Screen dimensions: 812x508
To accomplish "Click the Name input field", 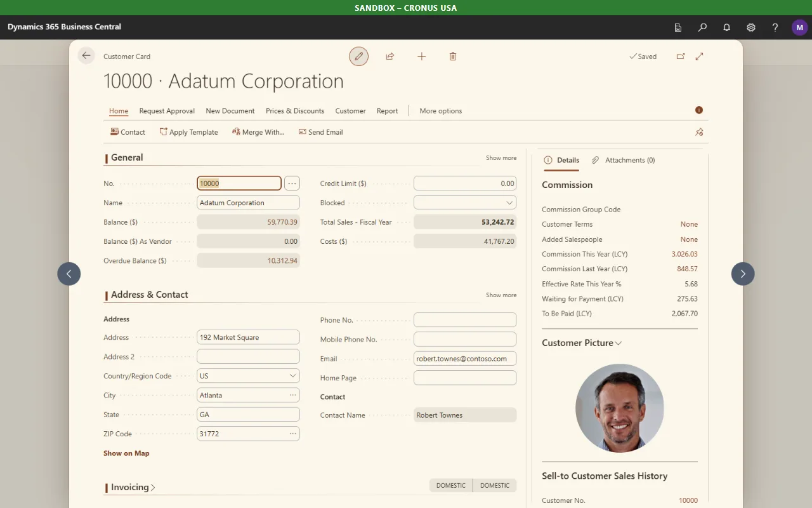I will 248,203.
